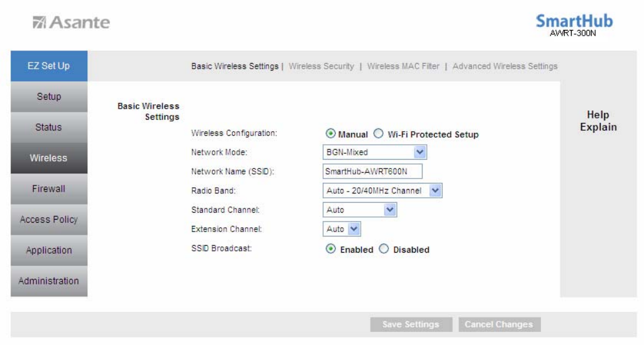Click the Asante logo
The height and width of the screenshot is (345, 644).
coord(71,22)
